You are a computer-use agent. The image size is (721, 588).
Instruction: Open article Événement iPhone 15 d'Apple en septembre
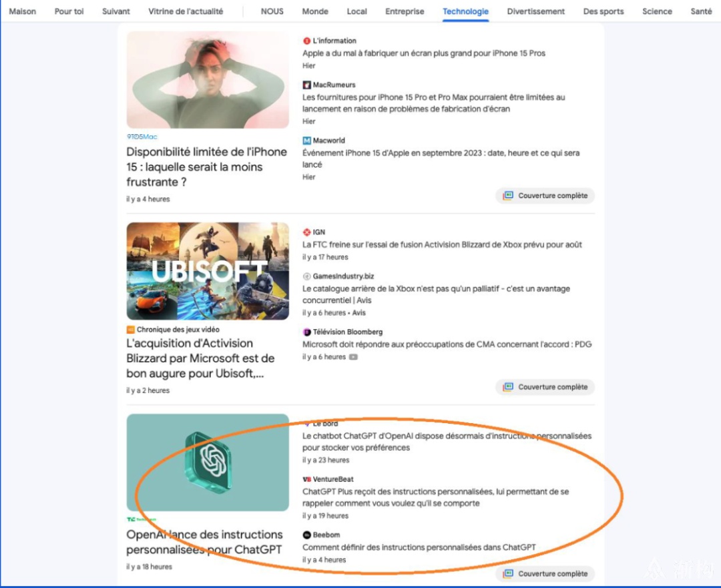[441, 159]
